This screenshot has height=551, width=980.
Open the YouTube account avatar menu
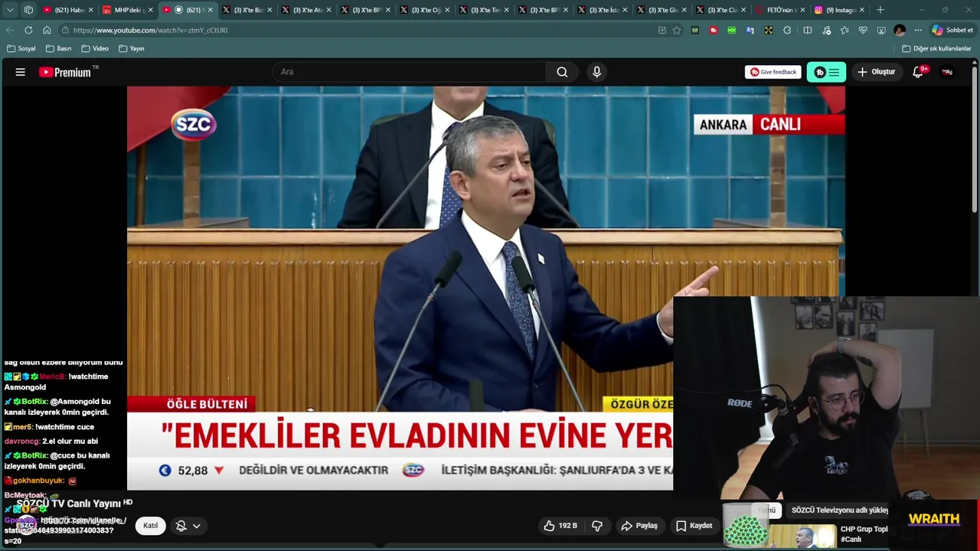tap(947, 72)
